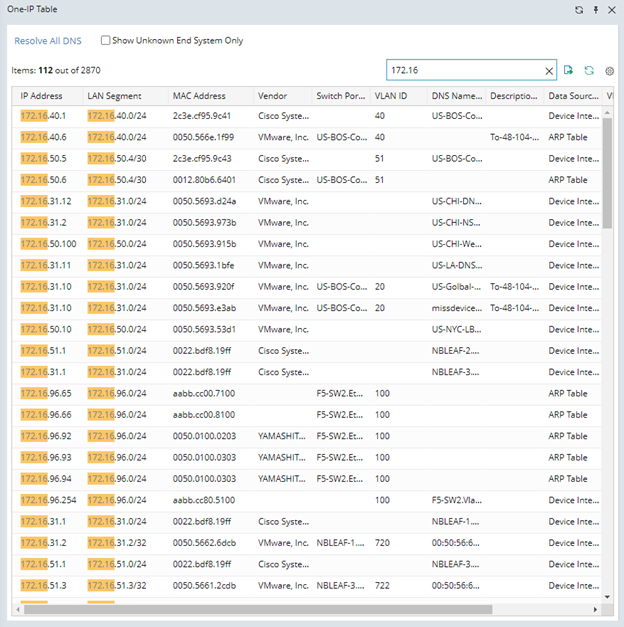Select the row with IP 172.16.50.100
Image resolution: width=624 pixels, height=627 pixels.
[x=46, y=244]
